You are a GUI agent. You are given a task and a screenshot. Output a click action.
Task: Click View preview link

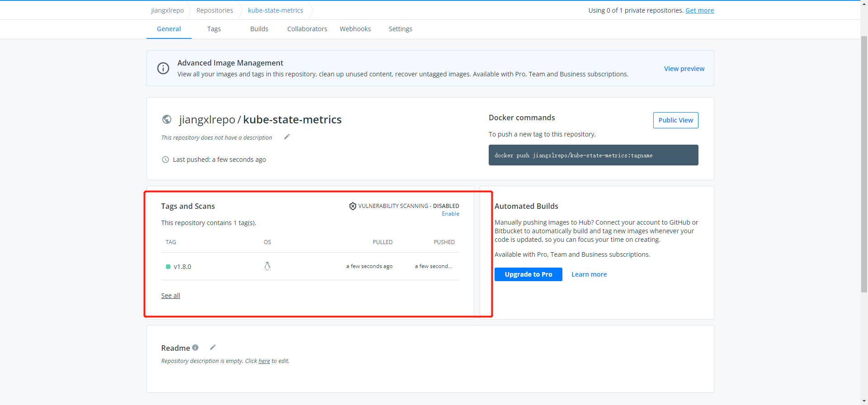[684, 69]
